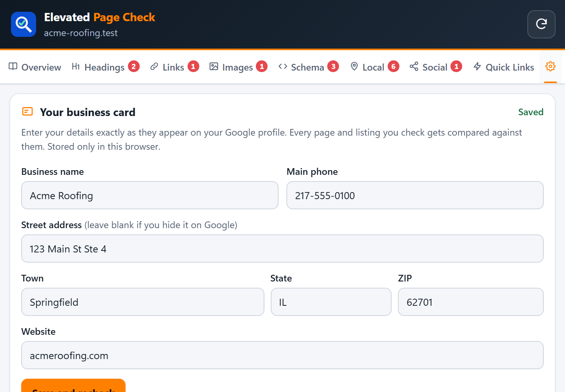This screenshot has height=392, width=565.
Task: Click the acme-roofing.test domain text
Action: [81, 33]
